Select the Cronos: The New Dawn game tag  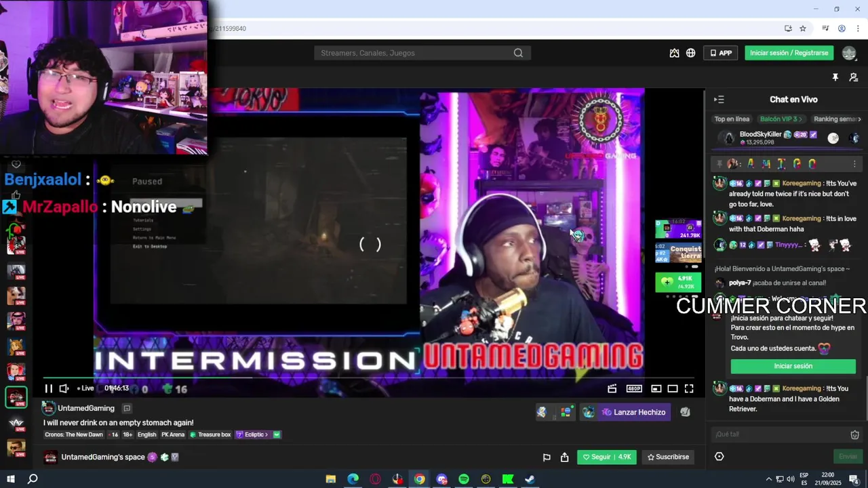(74, 434)
